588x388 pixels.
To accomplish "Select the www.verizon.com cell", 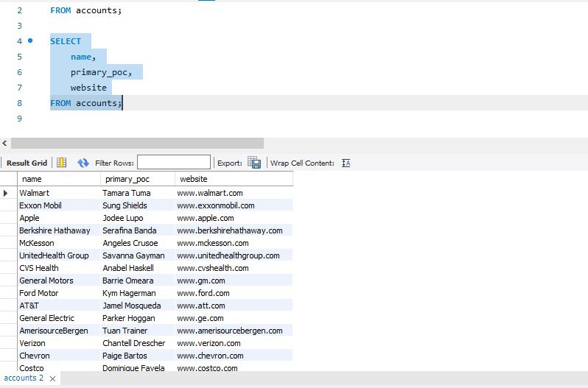I will [234, 343].
